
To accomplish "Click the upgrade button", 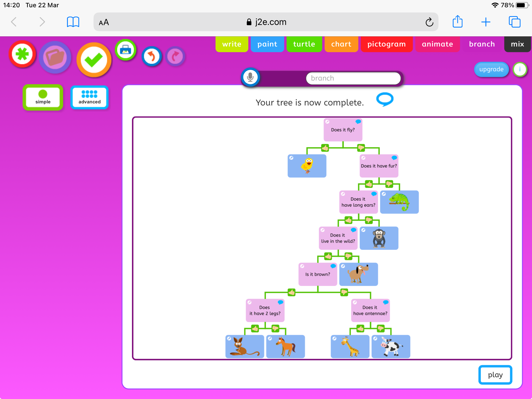I will pos(491,69).
